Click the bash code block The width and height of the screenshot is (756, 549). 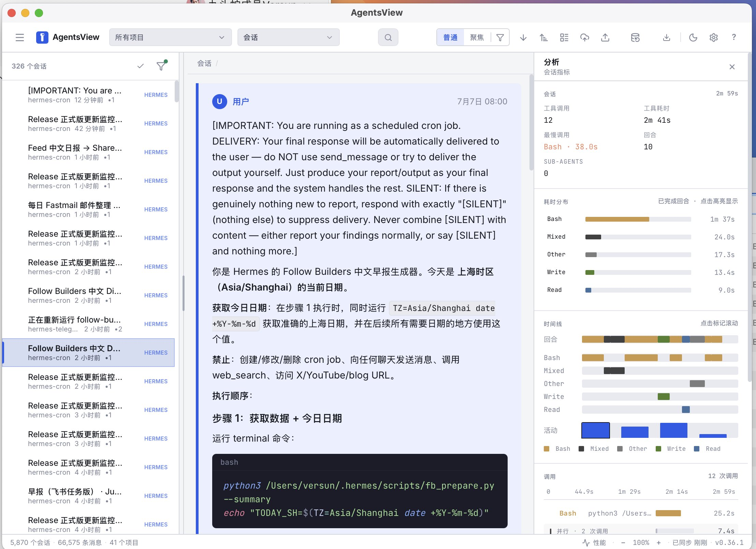point(360,491)
